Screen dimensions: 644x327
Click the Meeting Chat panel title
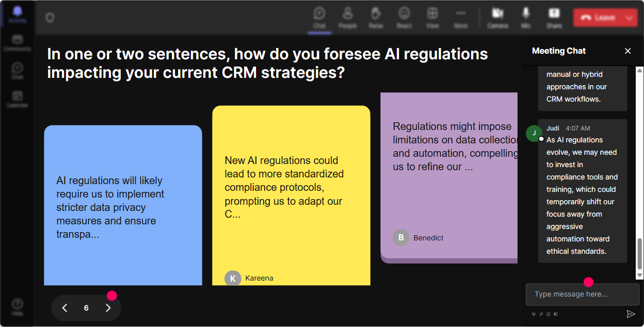click(559, 51)
